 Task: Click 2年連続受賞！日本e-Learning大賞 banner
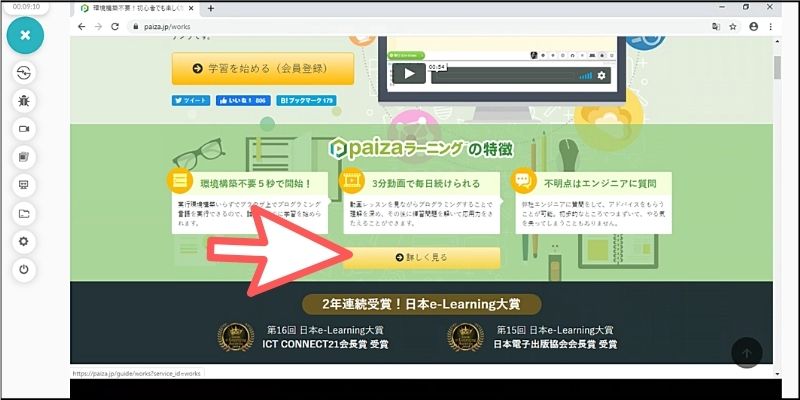(421, 305)
